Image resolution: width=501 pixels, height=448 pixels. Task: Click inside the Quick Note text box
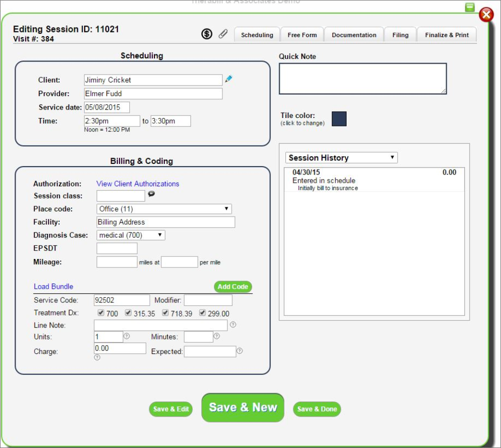point(362,77)
